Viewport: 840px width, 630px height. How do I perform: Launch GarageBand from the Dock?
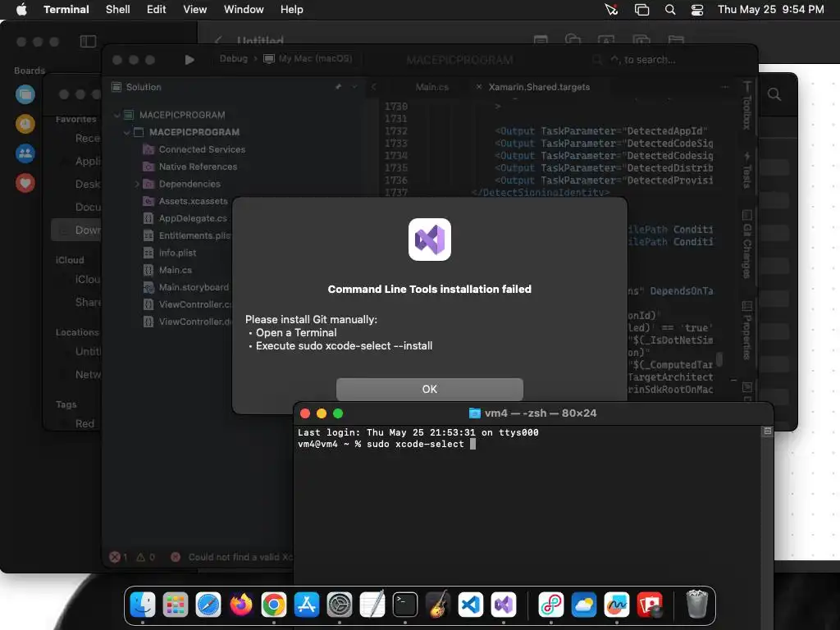pos(438,605)
